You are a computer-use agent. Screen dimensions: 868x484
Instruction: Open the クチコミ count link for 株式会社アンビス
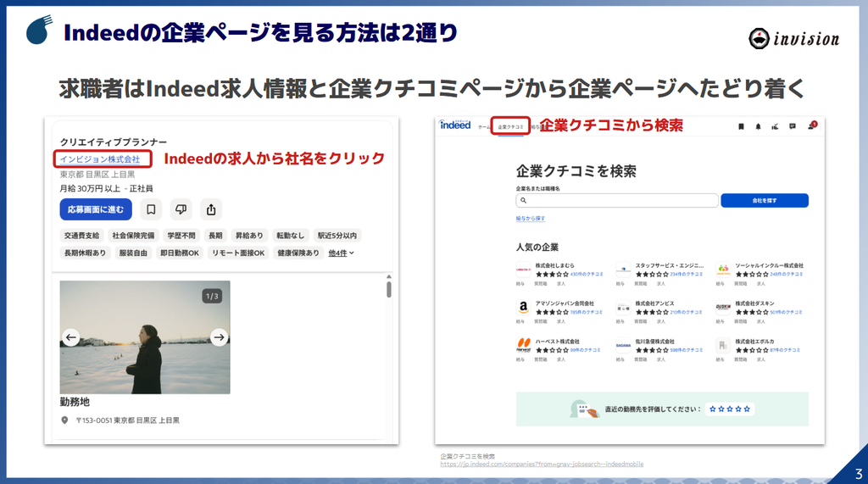pos(686,312)
